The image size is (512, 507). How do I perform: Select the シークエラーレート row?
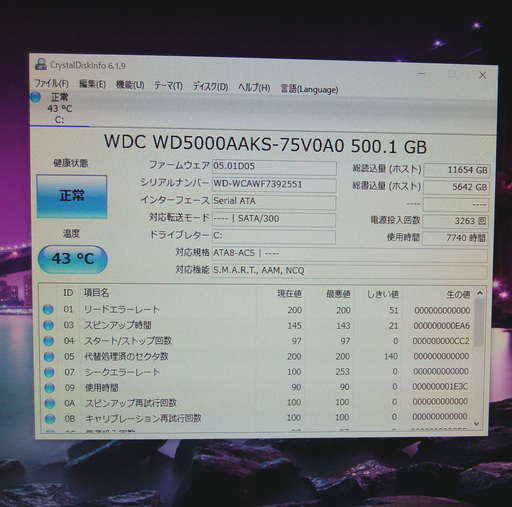257,372
